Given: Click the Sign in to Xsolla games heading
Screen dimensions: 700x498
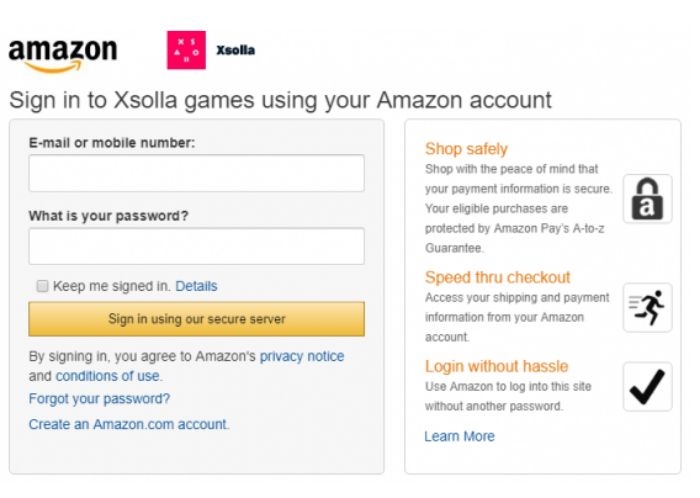Looking at the screenshot, I should 280,100.
